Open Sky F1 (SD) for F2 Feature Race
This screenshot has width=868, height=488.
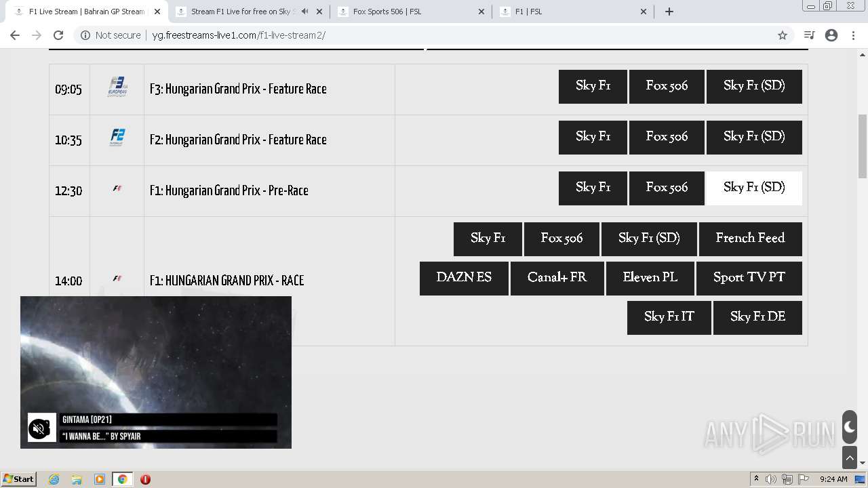click(754, 138)
